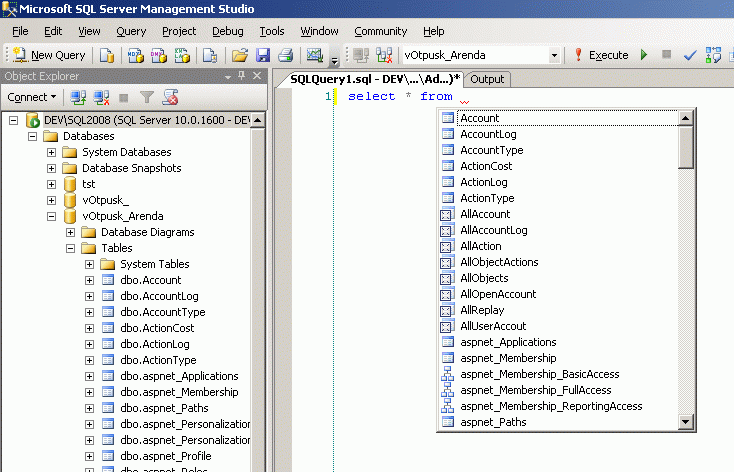This screenshot has width=734, height=472.
Task: Click the Parse checkmark icon
Action: click(x=690, y=55)
